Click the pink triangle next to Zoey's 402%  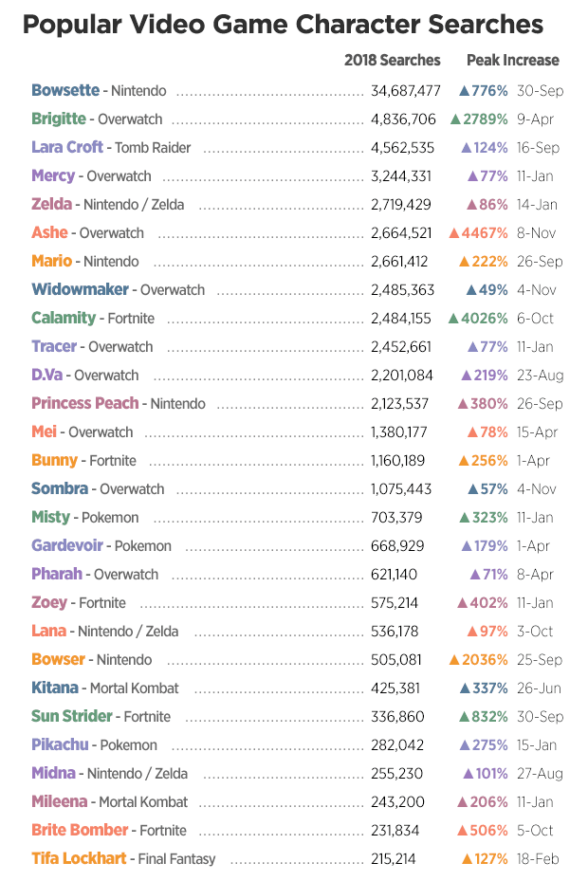pos(464,603)
